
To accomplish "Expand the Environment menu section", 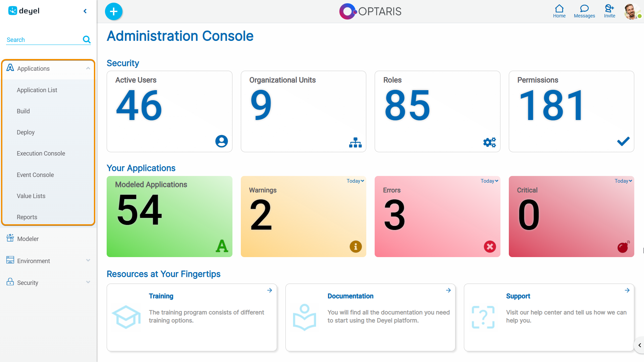I will tap(88, 260).
